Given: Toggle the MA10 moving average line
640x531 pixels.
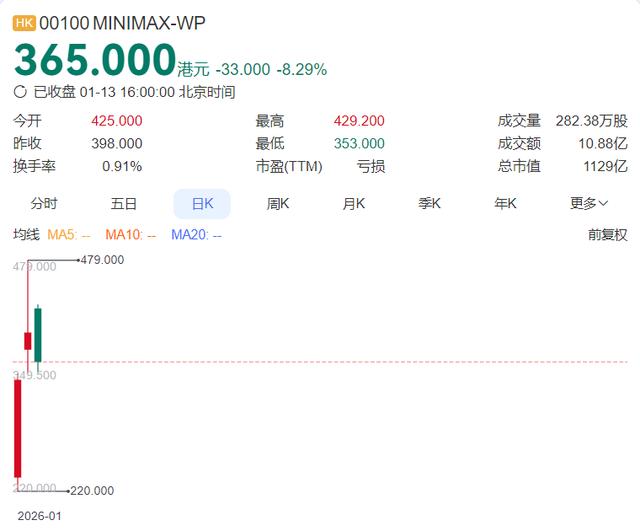Looking at the screenshot, I should 131,235.
